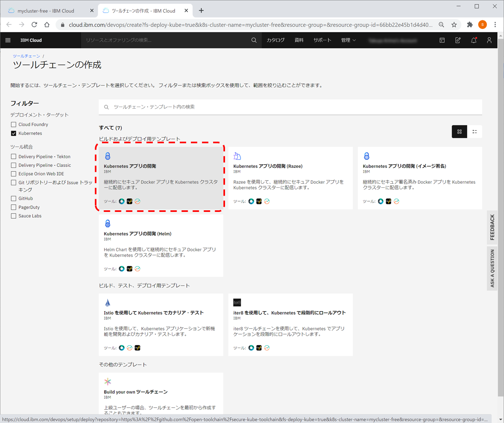The image size is (504, 423).
Task: Open the browser extensions puzzle icon
Action: 470,25
